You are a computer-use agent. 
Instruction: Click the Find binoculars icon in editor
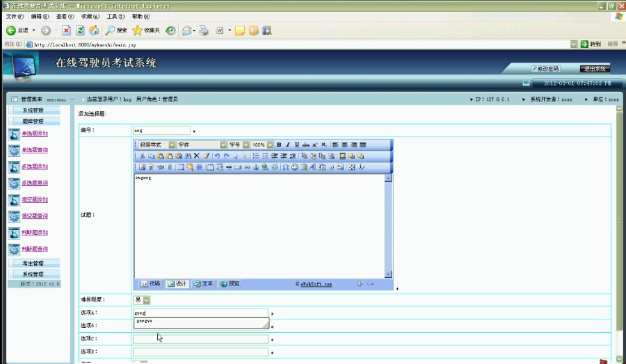[x=188, y=156]
